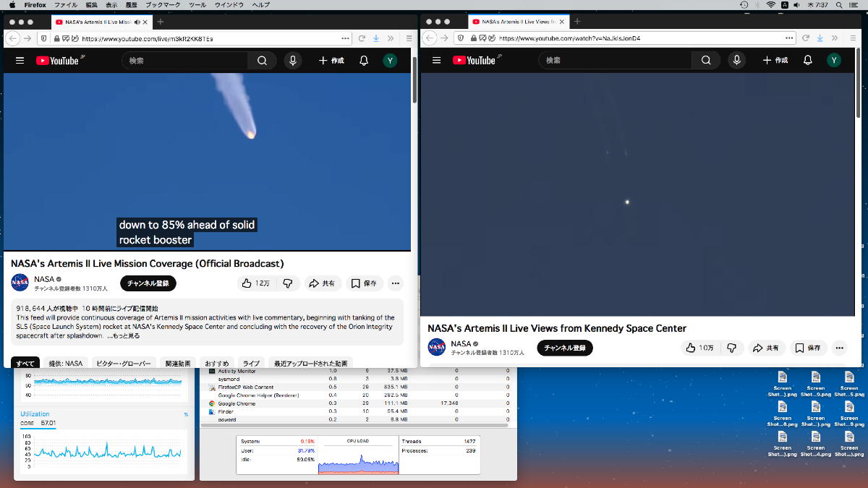Click the left YouTube search field

185,61
